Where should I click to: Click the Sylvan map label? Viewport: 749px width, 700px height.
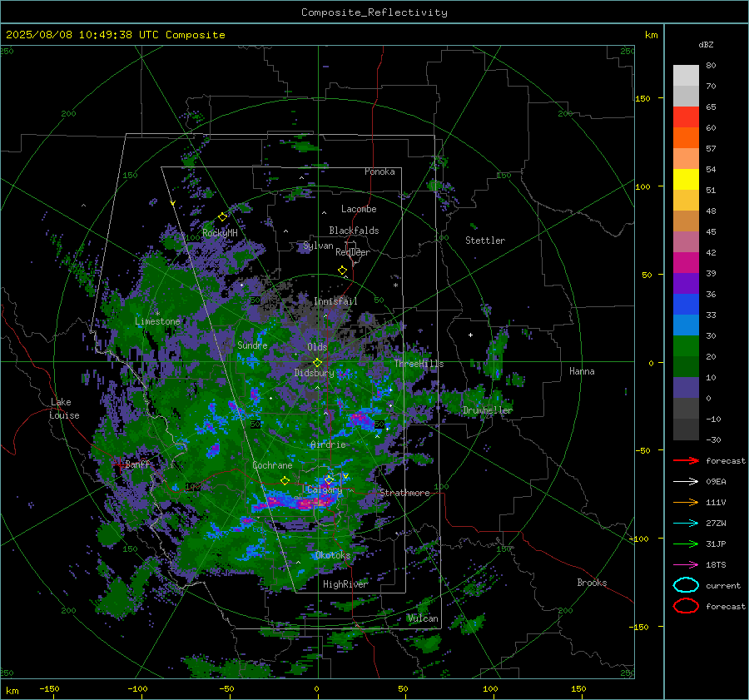point(318,246)
